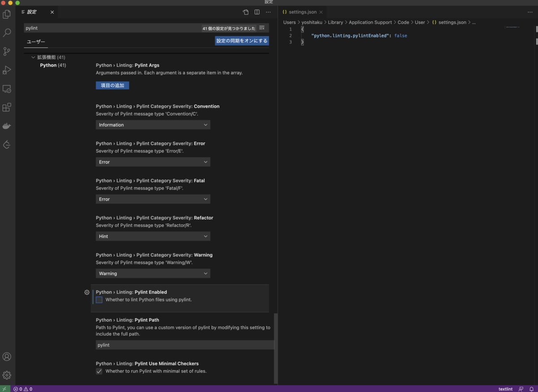This screenshot has width=538, height=392.
Task: Click line number 3 in settings.json
Action: pos(291,42)
